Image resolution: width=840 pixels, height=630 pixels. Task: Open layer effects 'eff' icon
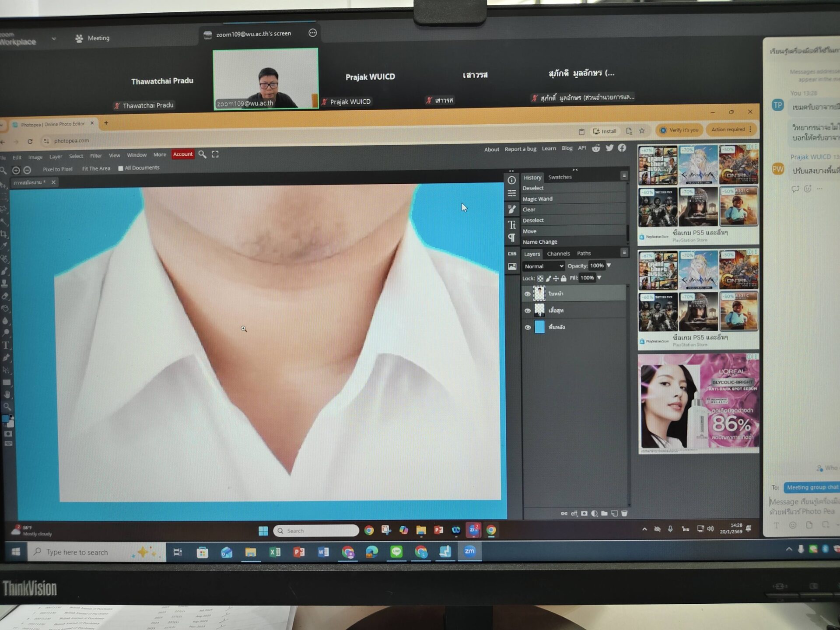coord(574,514)
